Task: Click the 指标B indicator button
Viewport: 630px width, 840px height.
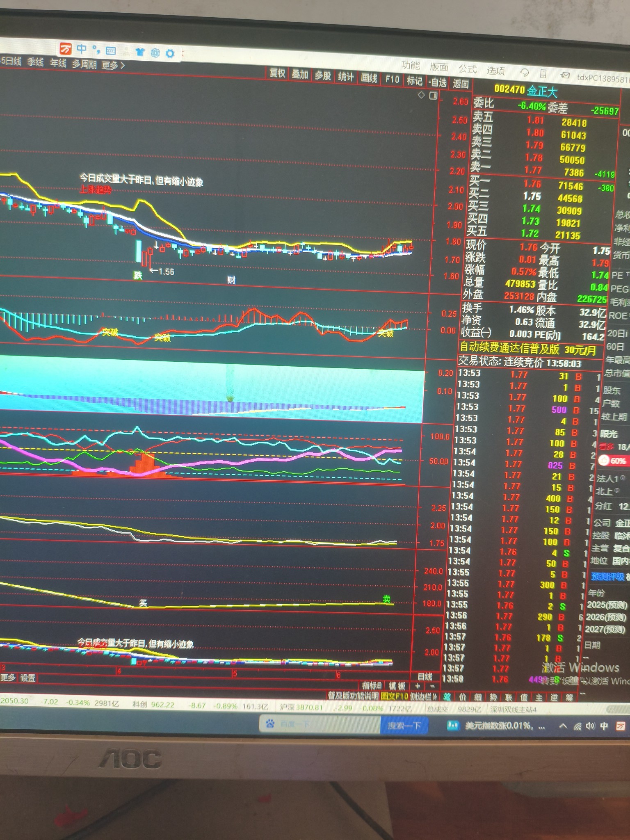Action: tap(372, 685)
